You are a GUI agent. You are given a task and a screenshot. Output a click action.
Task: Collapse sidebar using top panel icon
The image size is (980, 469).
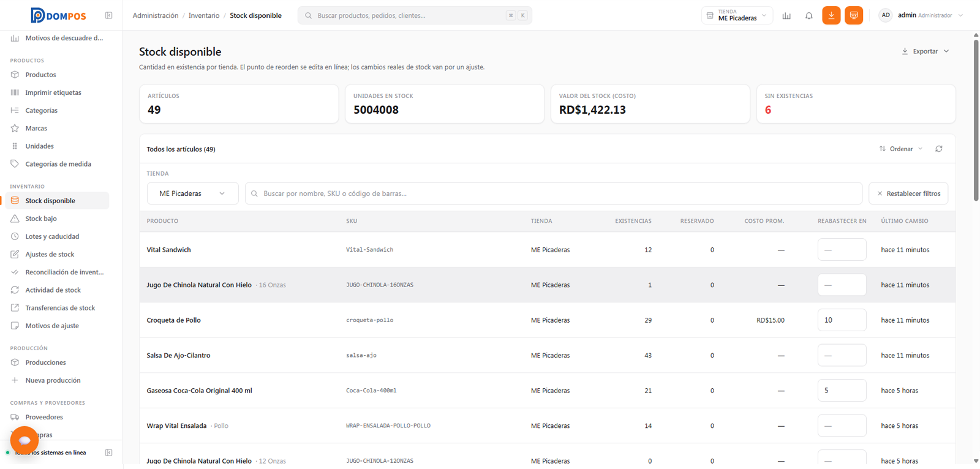coord(108,15)
